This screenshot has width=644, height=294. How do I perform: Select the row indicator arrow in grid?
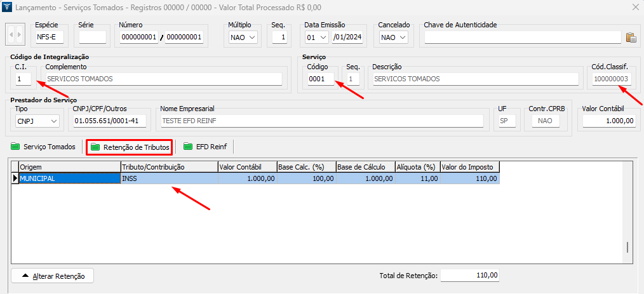point(15,179)
